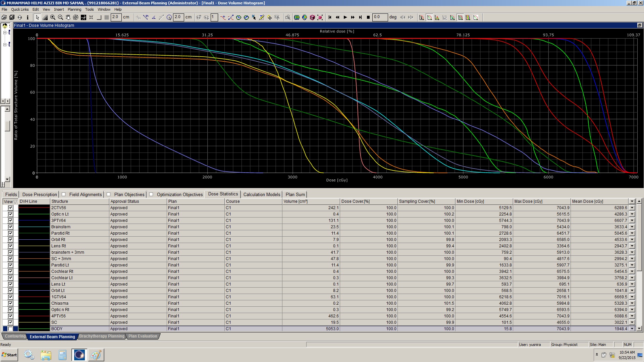Open the Tools menu
Image resolution: width=644 pixels, height=362 pixels.
(x=89, y=9)
